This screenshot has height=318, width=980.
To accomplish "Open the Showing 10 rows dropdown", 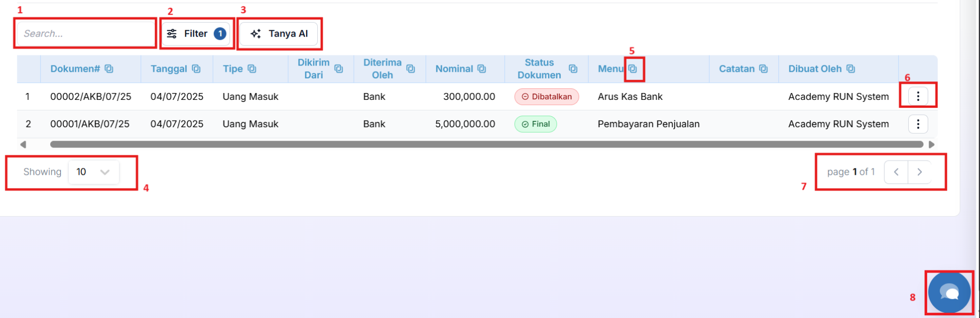I will (93, 172).
